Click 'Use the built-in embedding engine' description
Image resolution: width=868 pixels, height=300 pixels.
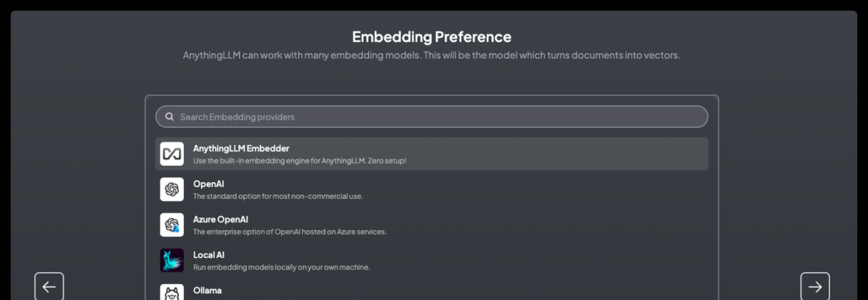300,161
